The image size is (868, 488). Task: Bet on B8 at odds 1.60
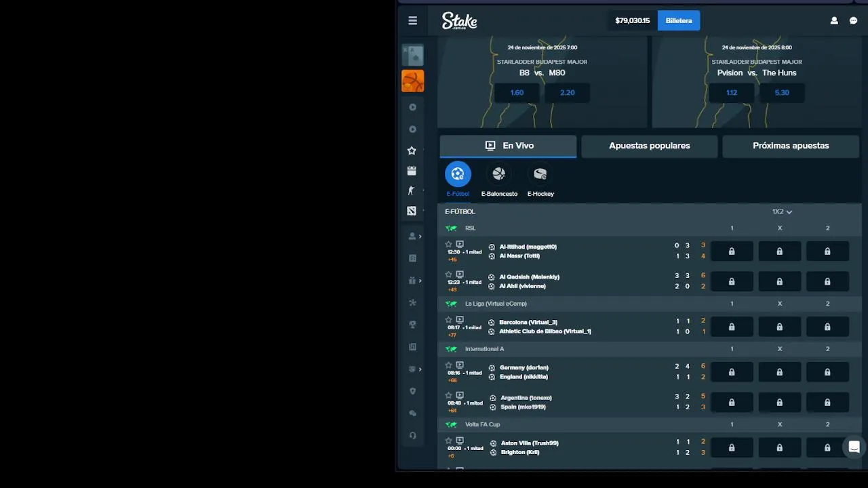pyautogui.click(x=517, y=93)
